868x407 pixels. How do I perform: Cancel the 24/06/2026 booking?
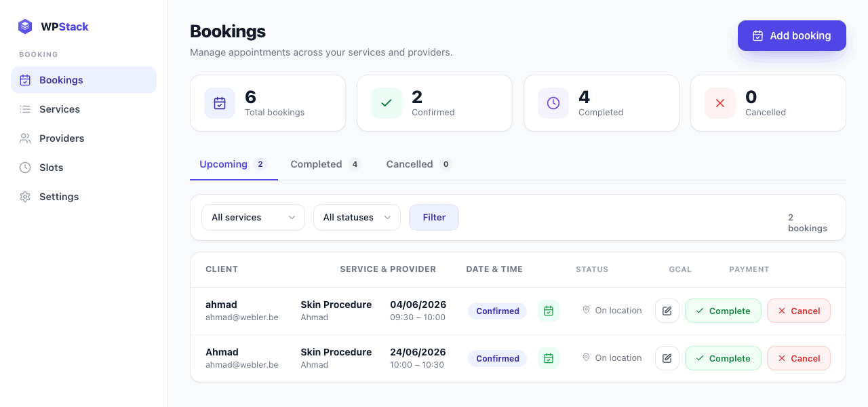[x=799, y=358]
